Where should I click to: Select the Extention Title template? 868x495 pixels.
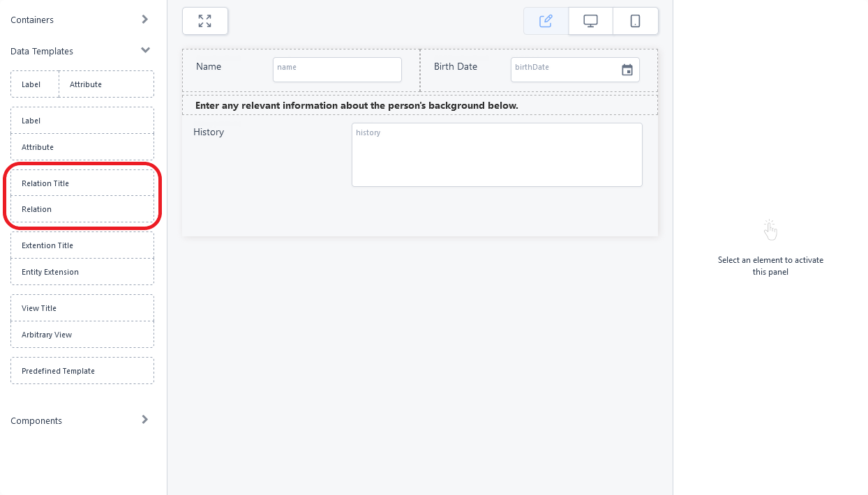[82, 245]
